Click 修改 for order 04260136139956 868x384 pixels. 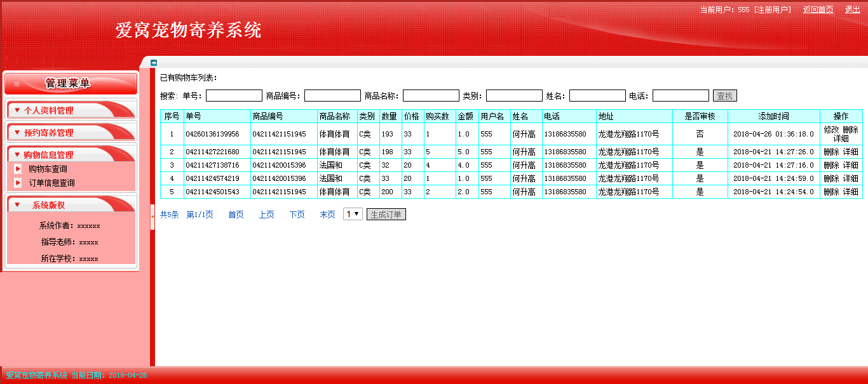click(831, 129)
